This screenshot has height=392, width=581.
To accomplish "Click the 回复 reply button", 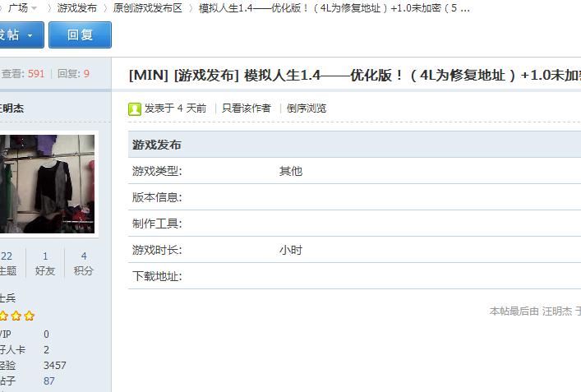I will click(x=80, y=35).
